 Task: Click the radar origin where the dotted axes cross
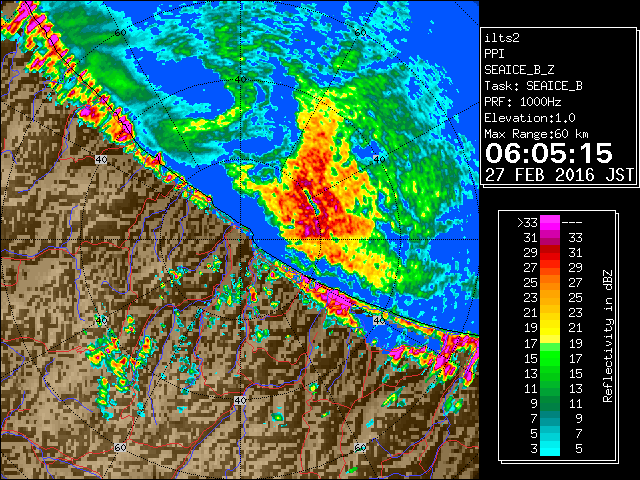click(240, 240)
